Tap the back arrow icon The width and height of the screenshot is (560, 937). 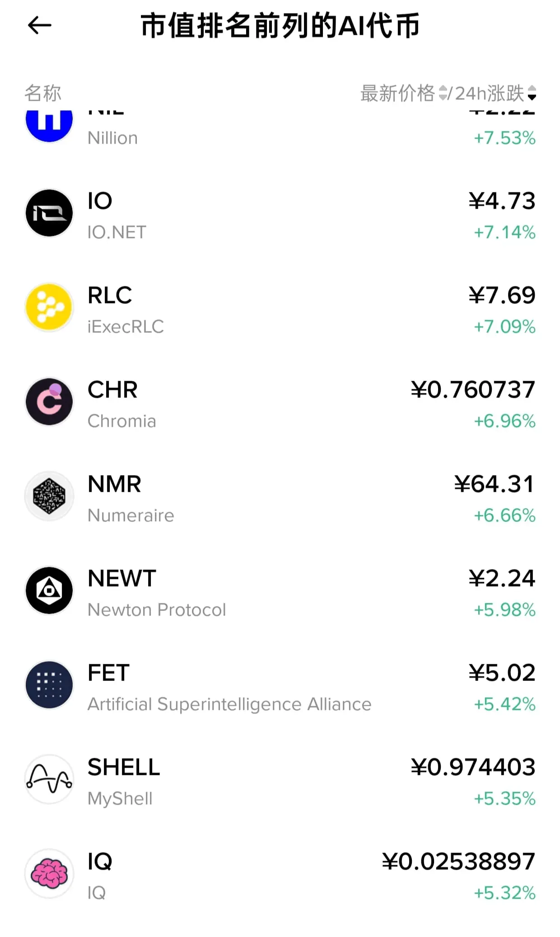pyautogui.click(x=40, y=25)
